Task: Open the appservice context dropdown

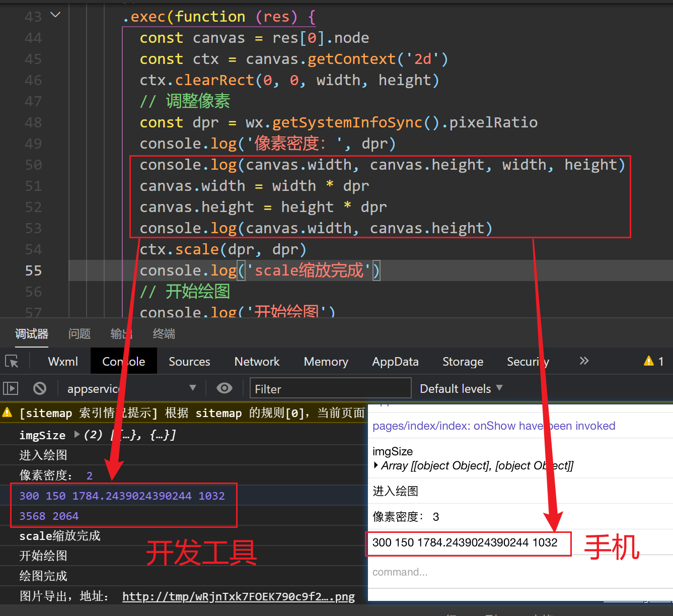Action: coord(132,388)
